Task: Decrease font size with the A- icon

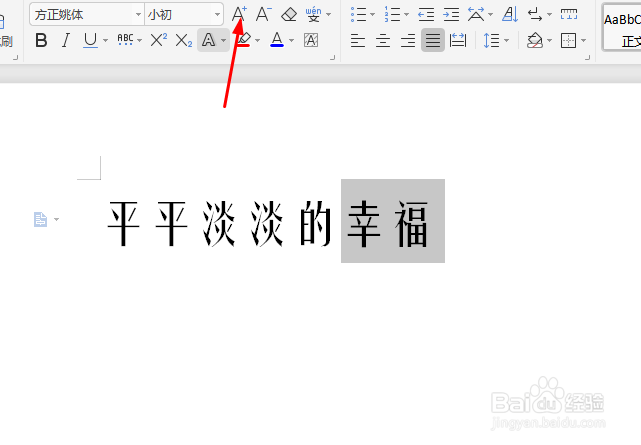Action: click(x=263, y=14)
